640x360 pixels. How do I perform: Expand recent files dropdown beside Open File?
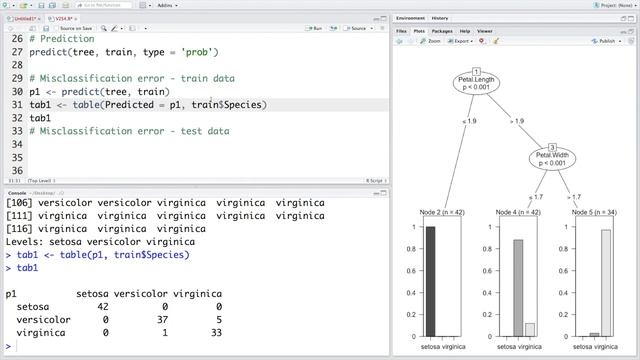[31, 6]
